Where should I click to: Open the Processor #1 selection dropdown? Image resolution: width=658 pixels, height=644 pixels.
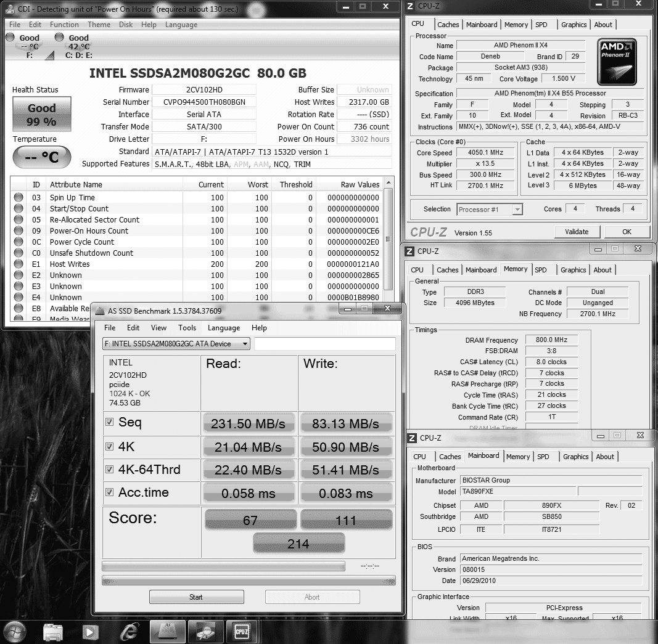[490, 209]
